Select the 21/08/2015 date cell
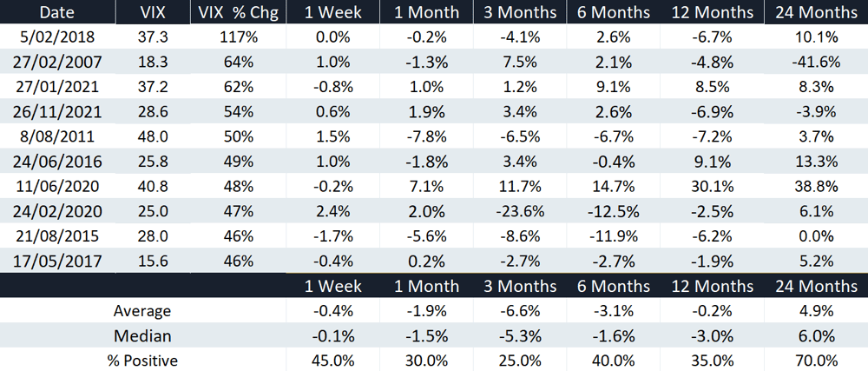868x371 pixels. [57, 236]
